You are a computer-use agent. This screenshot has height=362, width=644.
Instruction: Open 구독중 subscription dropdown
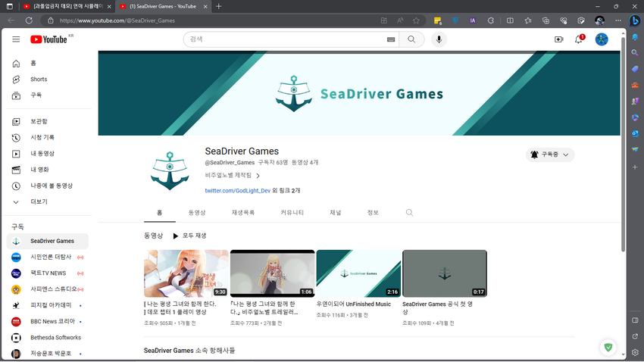coord(550,154)
